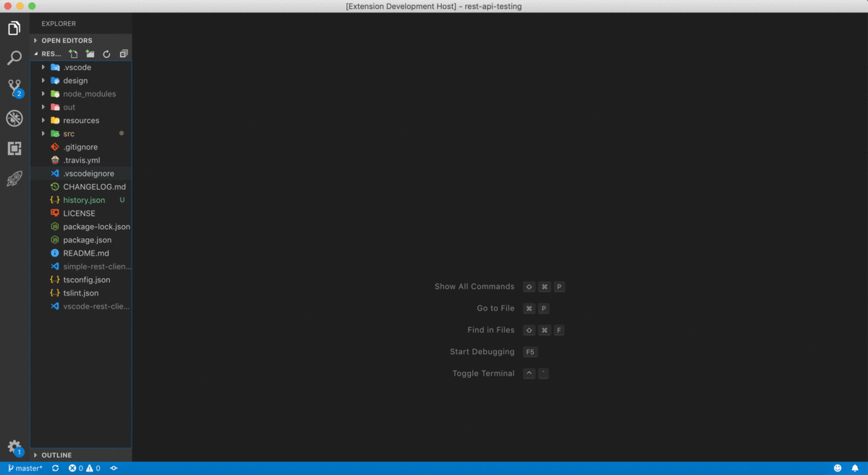Refresh the explorer file tree
The width and height of the screenshot is (868, 475).
click(106, 54)
